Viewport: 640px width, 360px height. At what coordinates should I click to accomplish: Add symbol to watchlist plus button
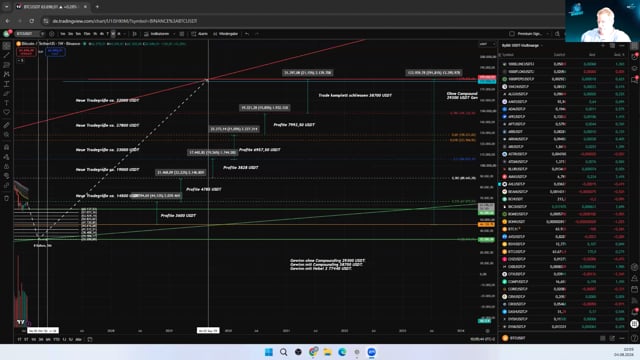[x=603, y=46]
